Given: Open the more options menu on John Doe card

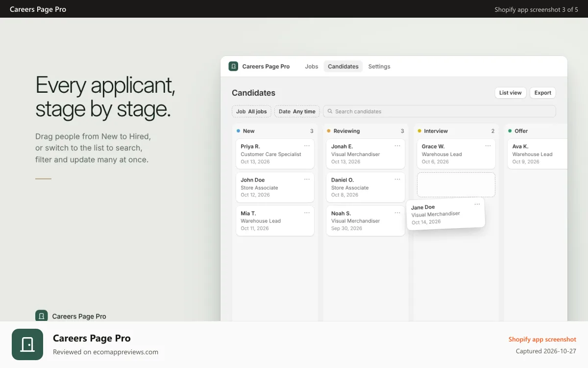Looking at the screenshot, I should (x=307, y=179).
